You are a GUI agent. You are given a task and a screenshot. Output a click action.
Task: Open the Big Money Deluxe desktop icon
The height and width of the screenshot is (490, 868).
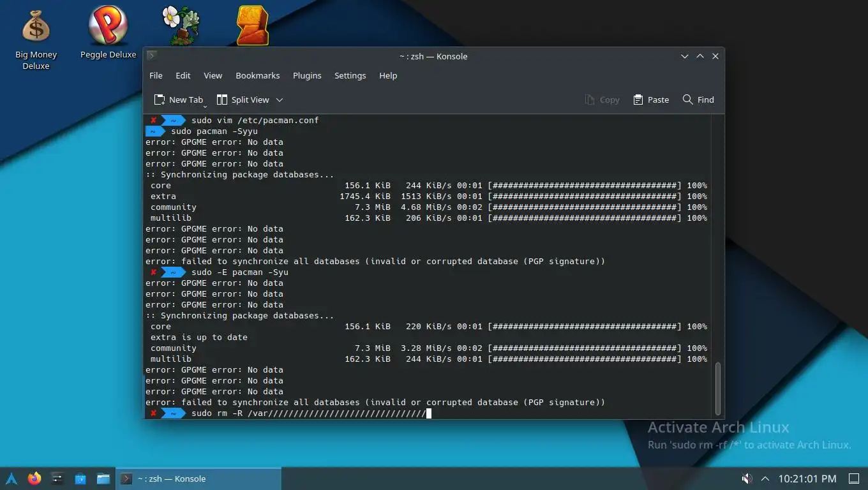(36, 38)
